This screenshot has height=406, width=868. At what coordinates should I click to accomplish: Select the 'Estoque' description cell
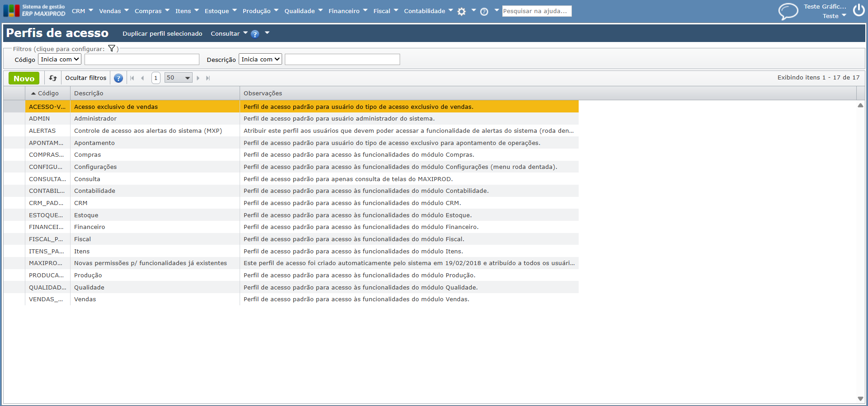[x=155, y=215]
